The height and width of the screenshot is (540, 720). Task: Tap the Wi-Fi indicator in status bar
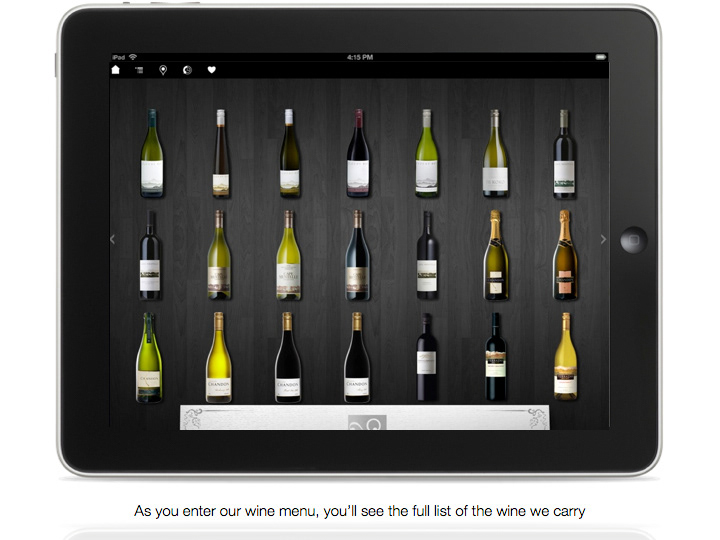click(x=133, y=57)
